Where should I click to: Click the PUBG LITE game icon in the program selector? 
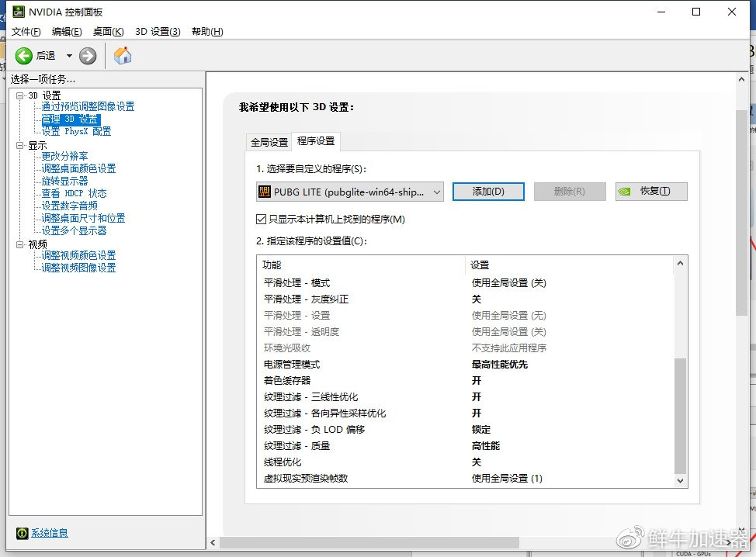pos(263,191)
